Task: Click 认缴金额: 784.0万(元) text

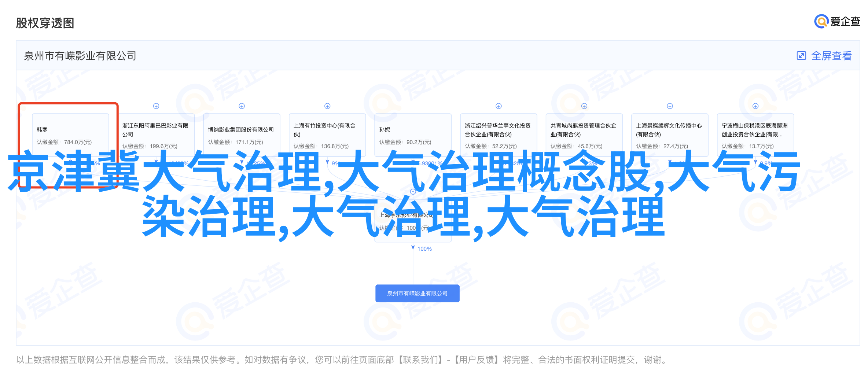Action: 64,142
